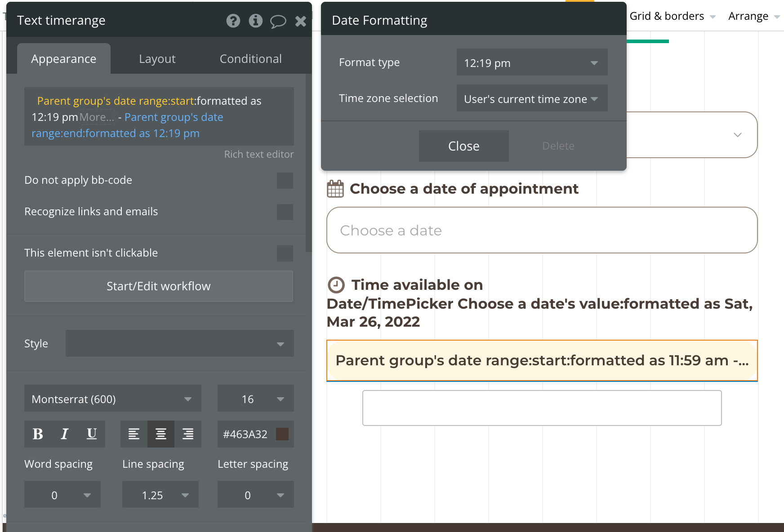Open the Conditional tab
This screenshot has height=532, width=784.
tap(250, 59)
